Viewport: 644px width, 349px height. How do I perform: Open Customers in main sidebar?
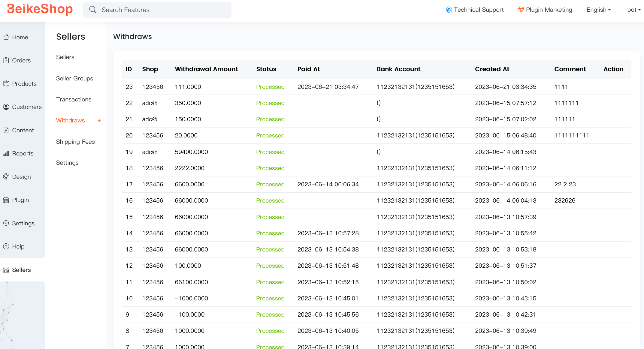point(27,107)
